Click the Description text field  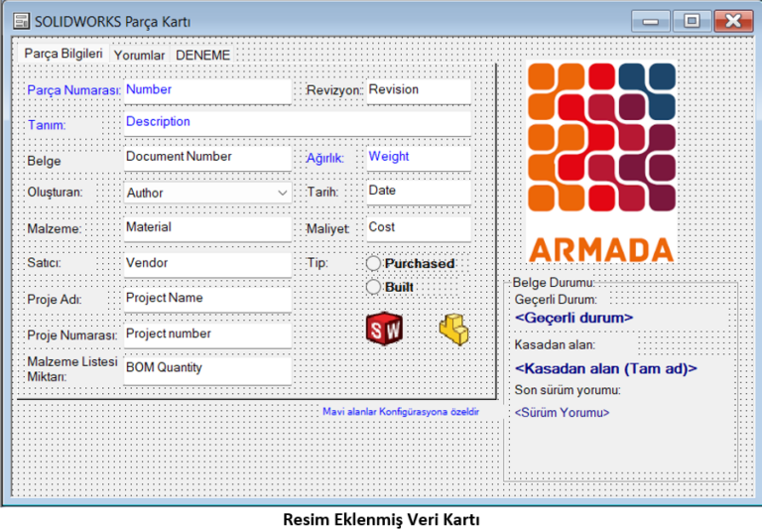pyautogui.click(x=296, y=123)
